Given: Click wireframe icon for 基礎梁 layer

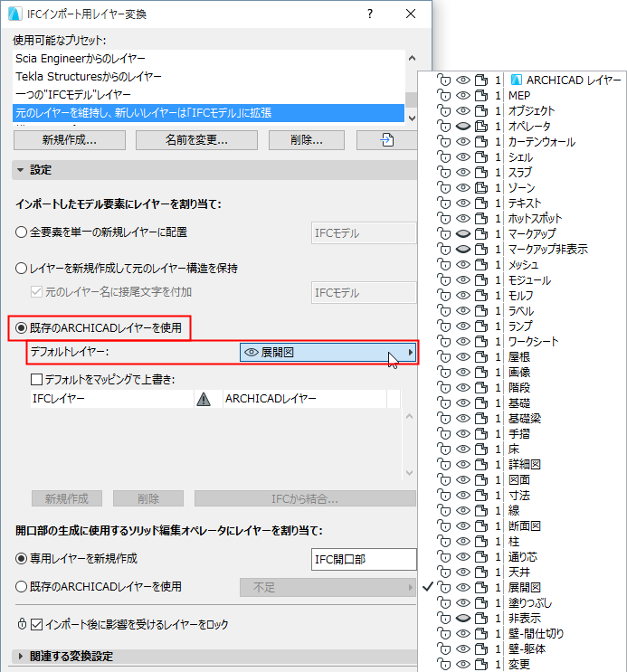Looking at the screenshot, I should pos(481,419).
